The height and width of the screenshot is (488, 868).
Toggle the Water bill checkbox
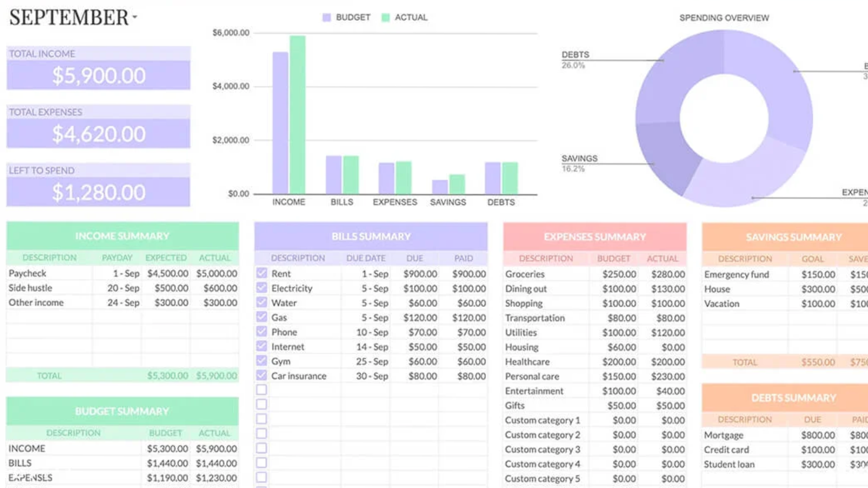coord(261,302)
